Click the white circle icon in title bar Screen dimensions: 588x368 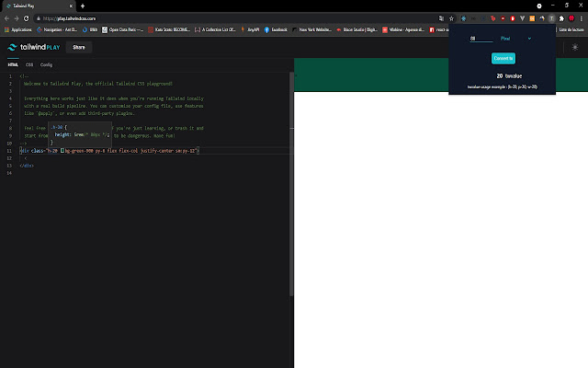click(539, 6)
